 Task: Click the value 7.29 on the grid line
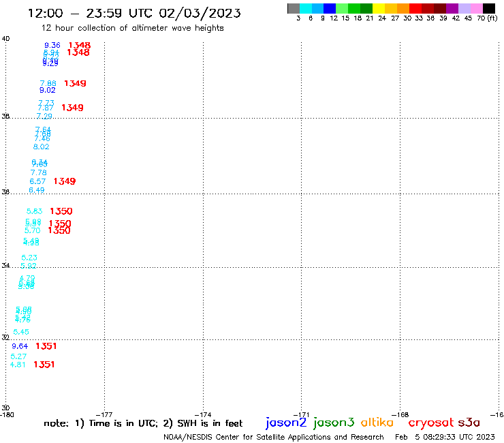click(44, 116)
